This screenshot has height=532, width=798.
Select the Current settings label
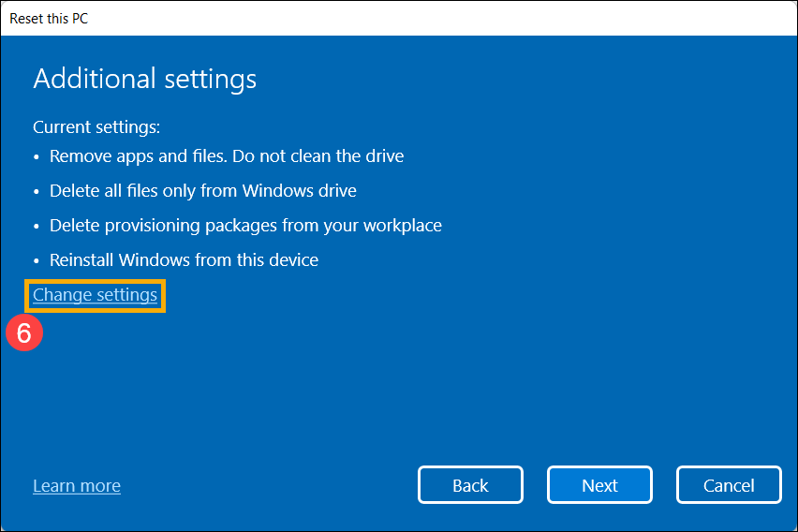tap(96, 126)
